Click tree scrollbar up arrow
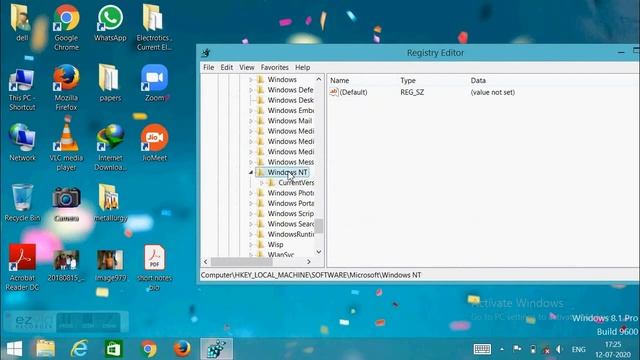Screen dimensions: 640x360 click(319, 79)
